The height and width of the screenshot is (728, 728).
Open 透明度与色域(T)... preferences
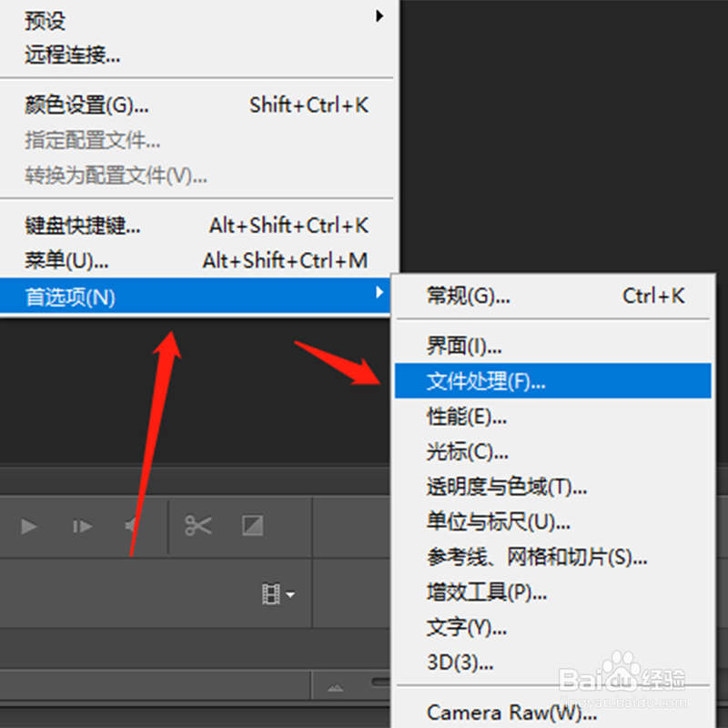click(x=552, y=487)
